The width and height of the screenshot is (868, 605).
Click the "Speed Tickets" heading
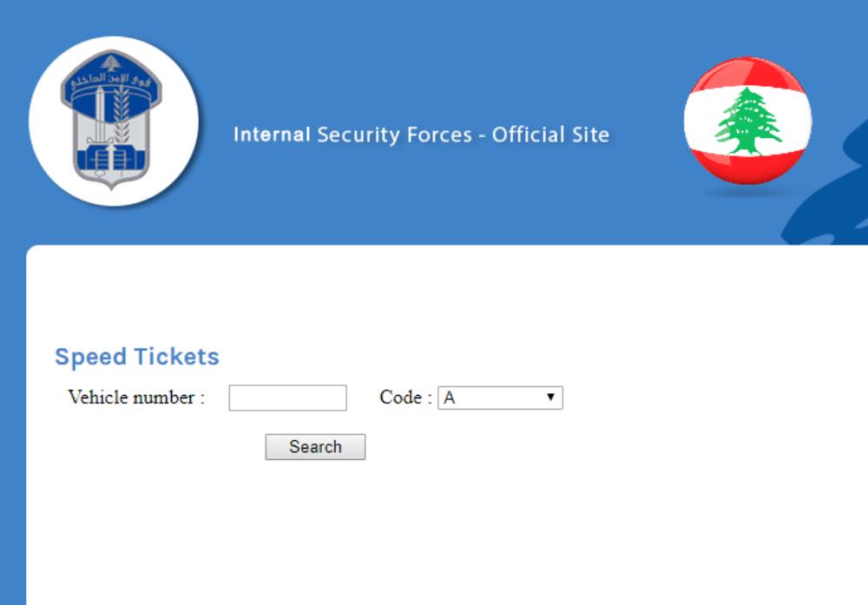click(137, 357)
